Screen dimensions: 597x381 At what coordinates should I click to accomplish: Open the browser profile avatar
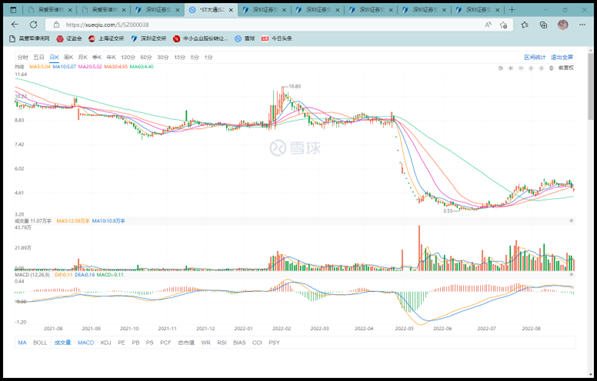point(563,25)
